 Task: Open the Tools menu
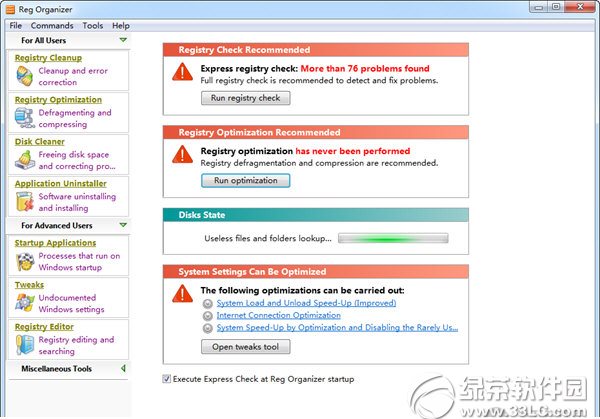pos(93,26)
